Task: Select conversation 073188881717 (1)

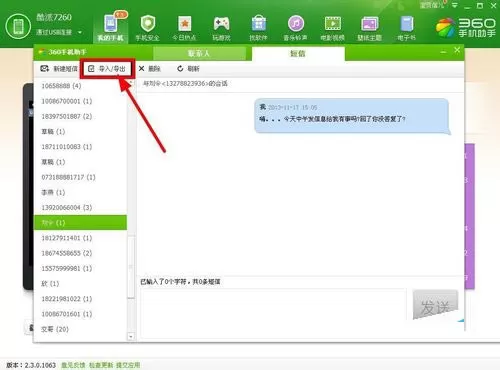Action: [x=80, y=177]
